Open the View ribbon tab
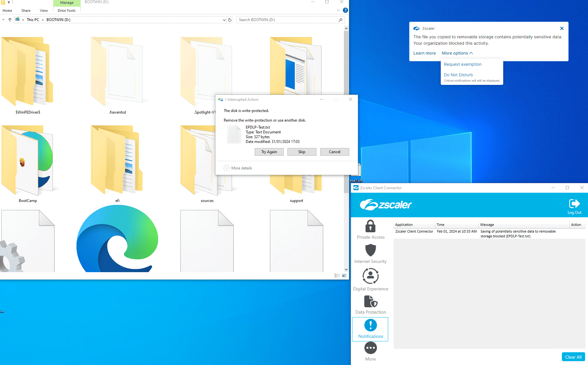 44,11
